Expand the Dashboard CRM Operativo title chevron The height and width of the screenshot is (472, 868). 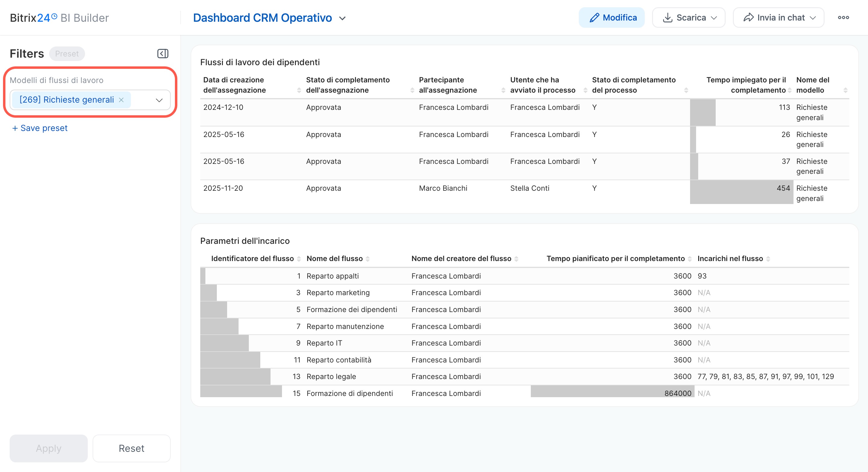(x=342, y=18)
